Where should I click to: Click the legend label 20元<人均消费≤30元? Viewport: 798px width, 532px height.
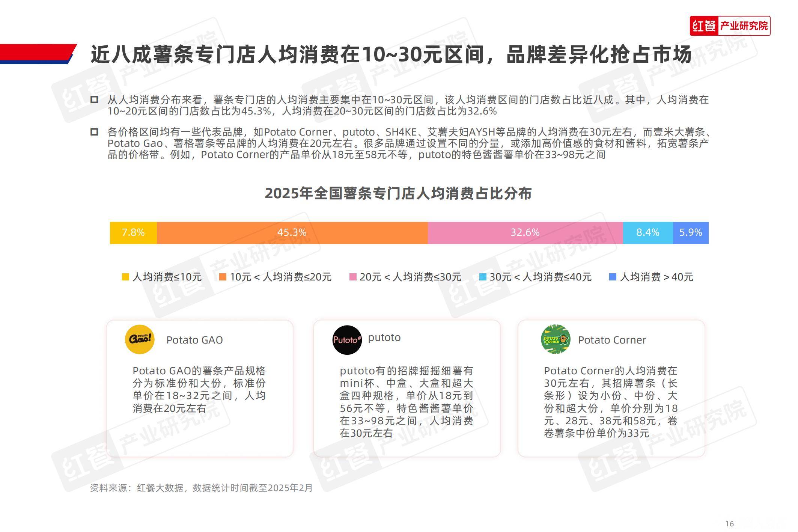coord(411,277)
